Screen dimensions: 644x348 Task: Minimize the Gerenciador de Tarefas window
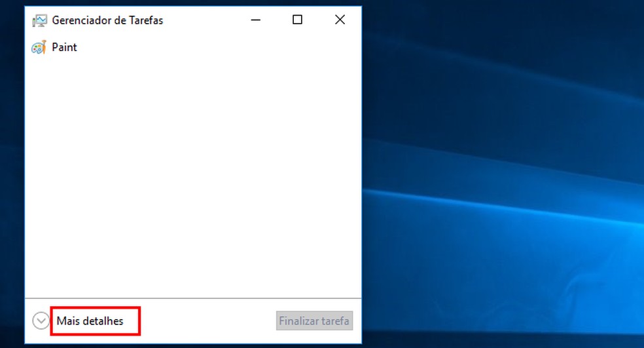[x=255, y=20]
